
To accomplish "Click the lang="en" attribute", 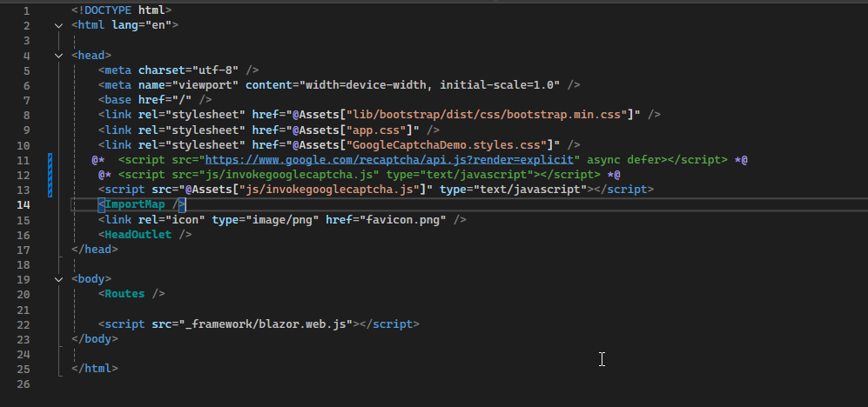I will [141, 25].
